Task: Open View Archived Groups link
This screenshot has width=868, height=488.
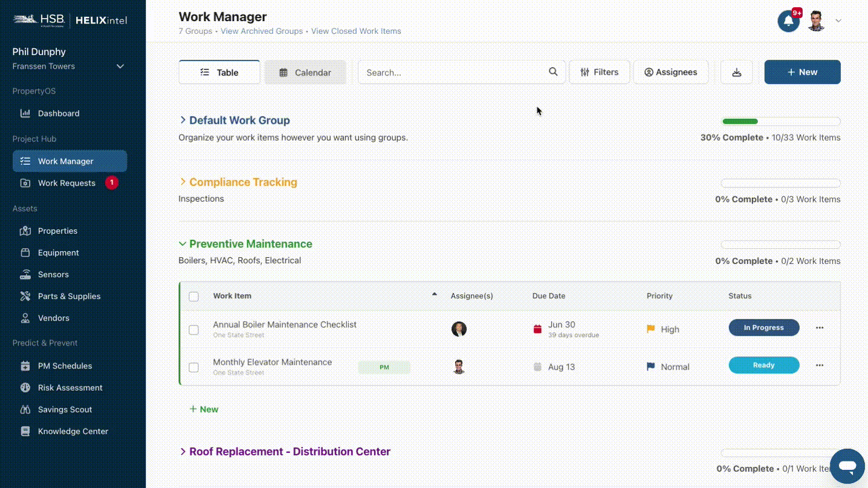Action: point(262,31)
